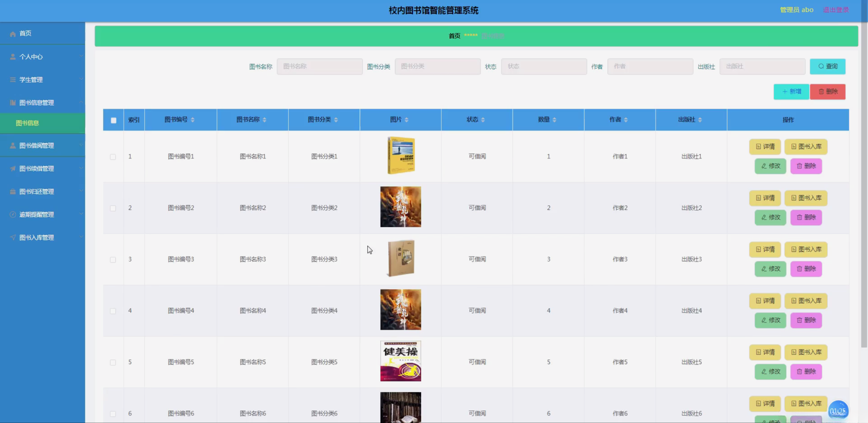Click 首页 in the green breadcrumb bar

[454, 36]
